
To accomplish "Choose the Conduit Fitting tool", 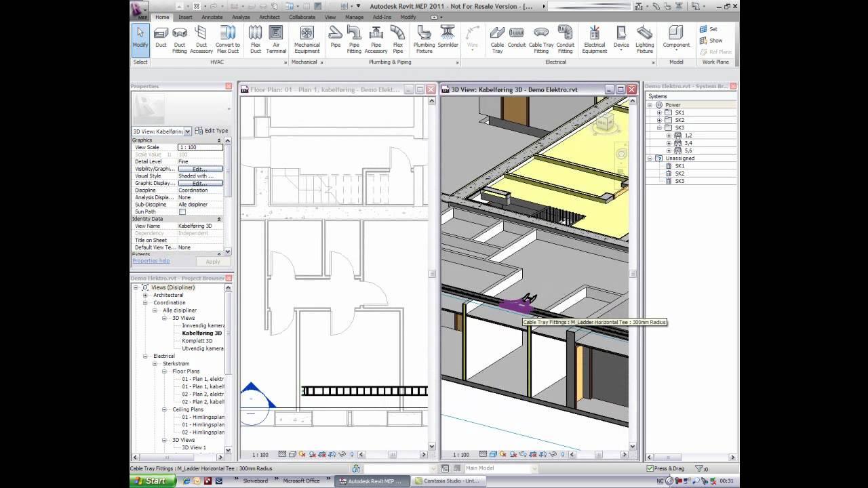I will [x=565, y=39].
